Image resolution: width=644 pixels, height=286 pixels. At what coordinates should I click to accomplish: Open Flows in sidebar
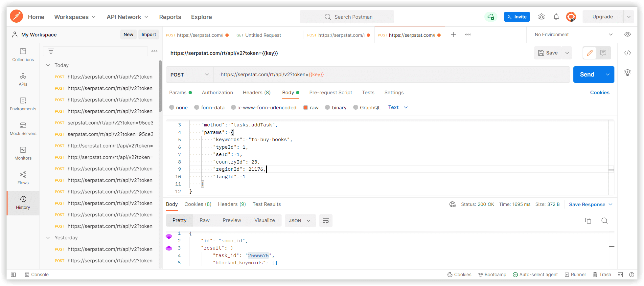[x=23, y=178]
